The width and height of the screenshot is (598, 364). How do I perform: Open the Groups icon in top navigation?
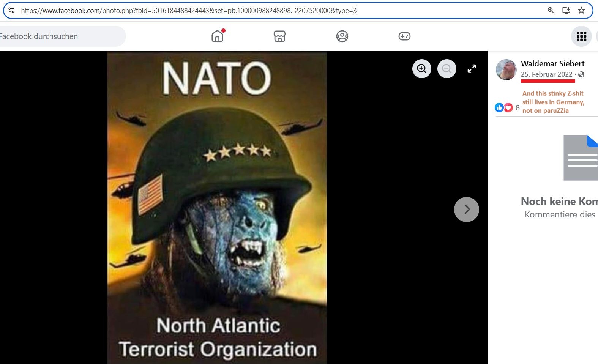tap(342, 36)
